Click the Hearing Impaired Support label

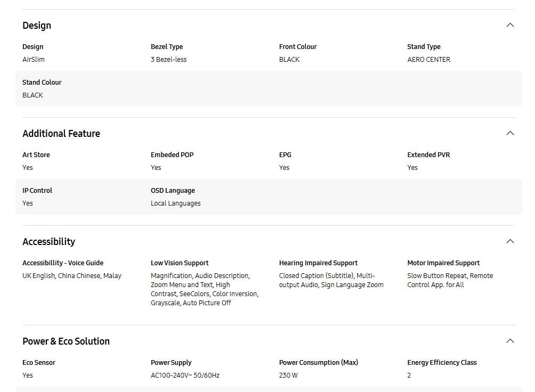tap(318, 263)
